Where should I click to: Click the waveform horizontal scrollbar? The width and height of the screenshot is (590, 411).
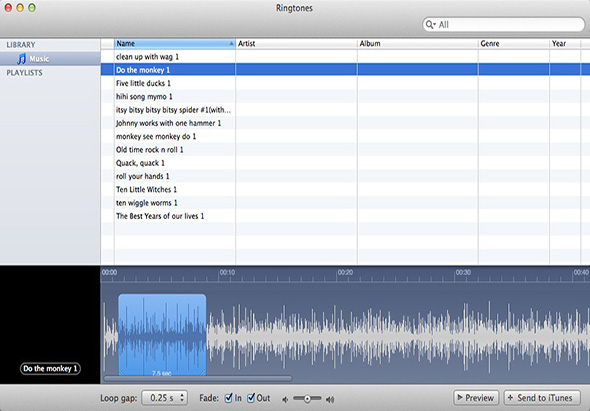click(198, 378)
